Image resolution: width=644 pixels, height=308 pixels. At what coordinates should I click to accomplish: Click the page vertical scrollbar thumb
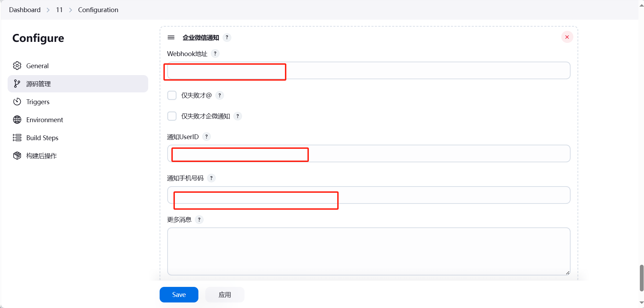tap(642, 278)
